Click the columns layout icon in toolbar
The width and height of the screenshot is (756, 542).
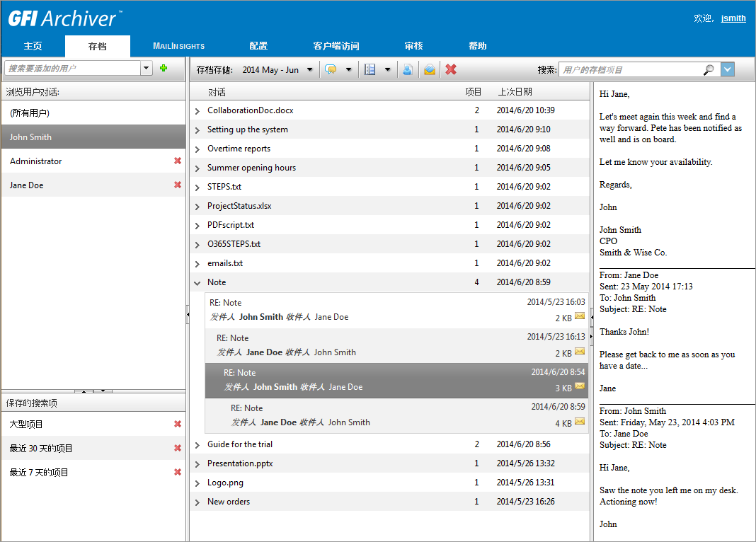(x=369, y=69)
